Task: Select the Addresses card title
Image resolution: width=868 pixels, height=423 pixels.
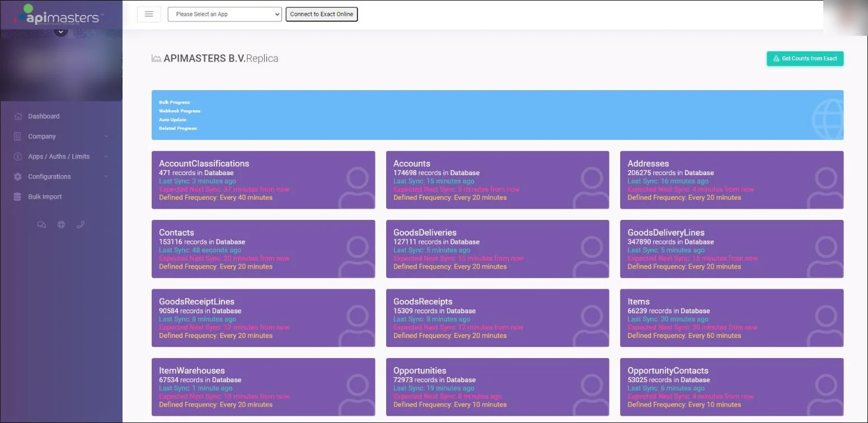Action: pos(648,163)
